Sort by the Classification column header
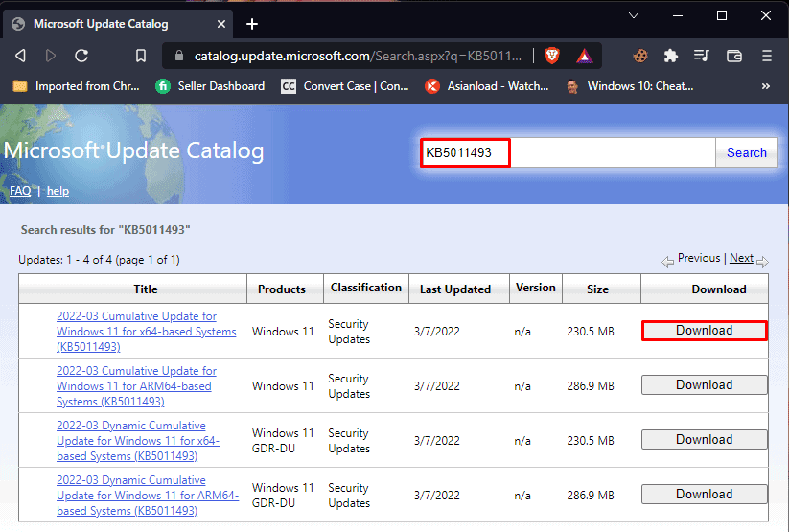789x532 pixels. coord(366,288)
